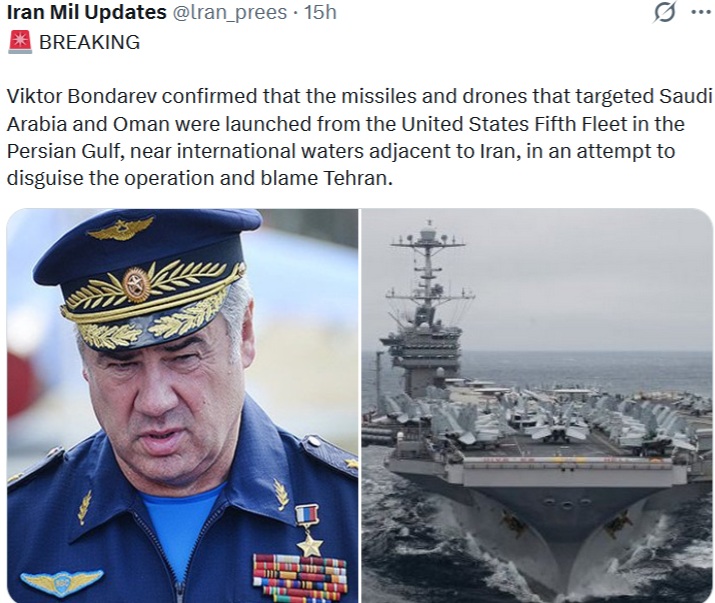Open the photo of the uniformed general
Viewport: 715px width, 603px height.
pyautogui.click(x=182, y=405)
